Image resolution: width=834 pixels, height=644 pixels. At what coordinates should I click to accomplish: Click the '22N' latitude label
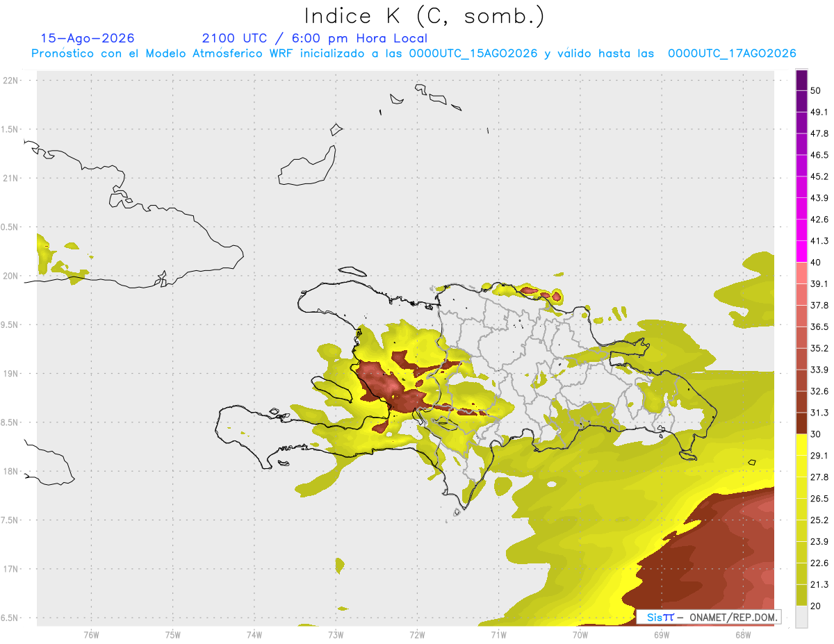[x=12, y=81]
